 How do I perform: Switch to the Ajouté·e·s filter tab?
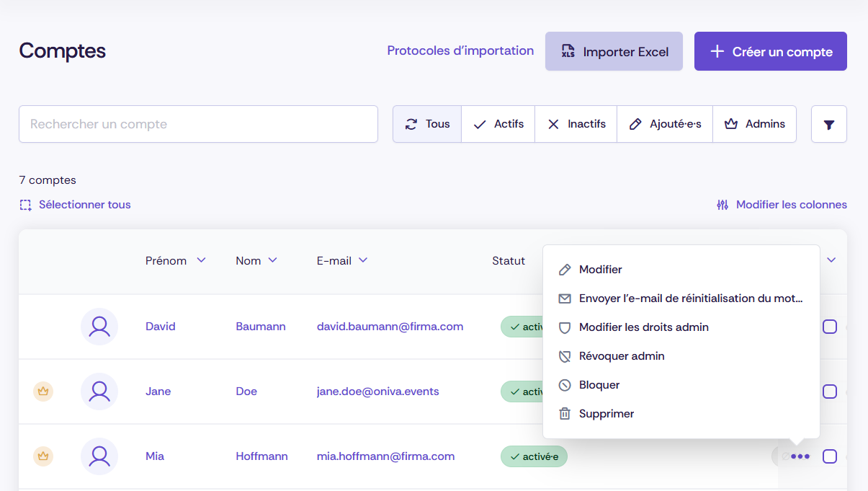[x=665, y=124]
